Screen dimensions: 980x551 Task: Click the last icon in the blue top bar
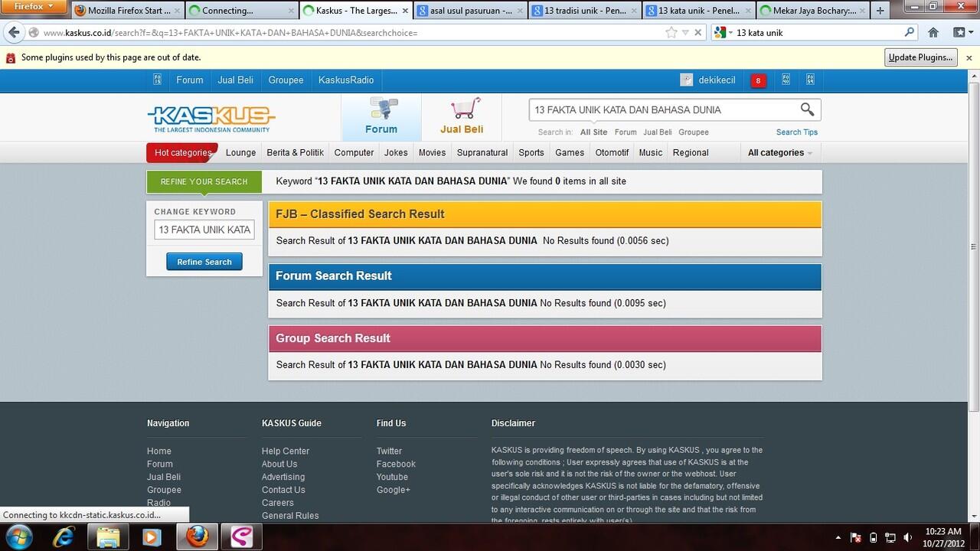[x=810, y=80]
